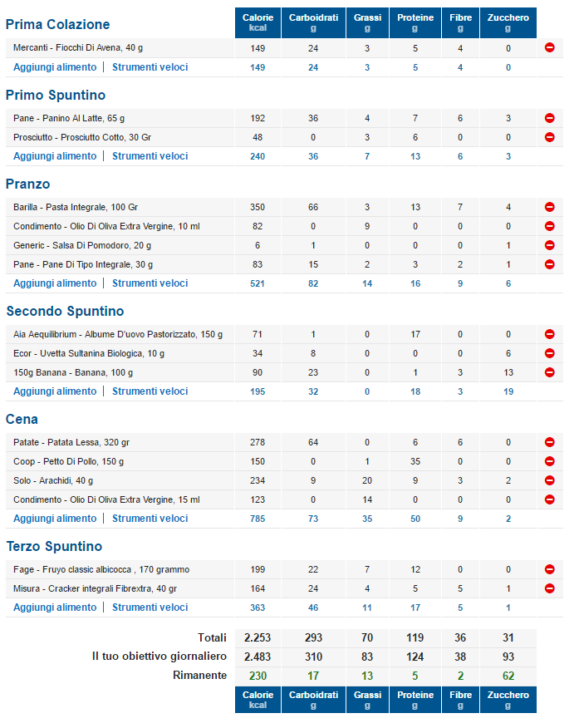
Task: Open Ecor Uvetta Sultanina Biologica entry
Action: click(89, 353)
